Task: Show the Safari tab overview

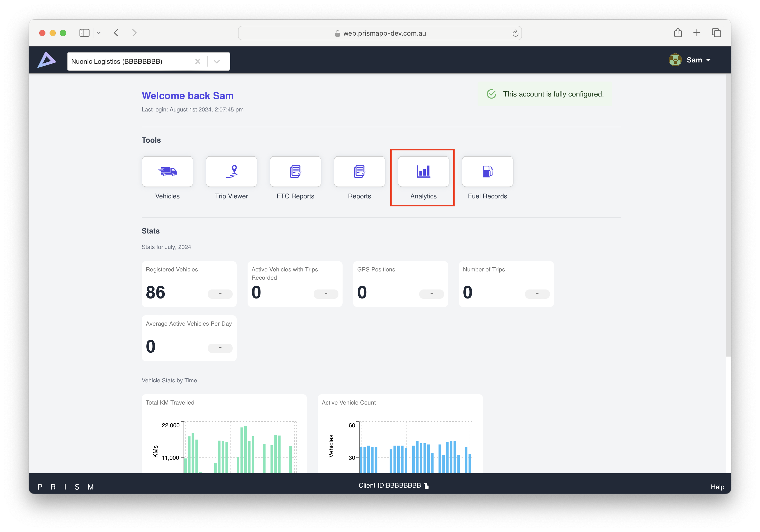Action: point(716,33)
